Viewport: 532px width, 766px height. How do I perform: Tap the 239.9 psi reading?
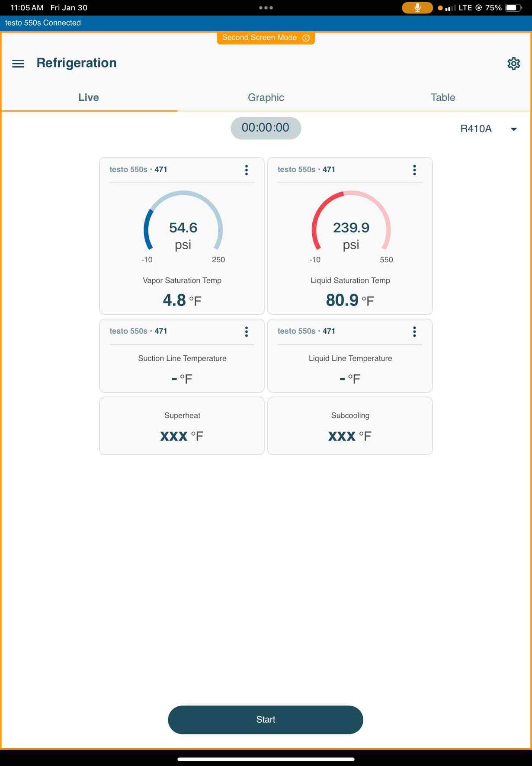tap(351, 236)
